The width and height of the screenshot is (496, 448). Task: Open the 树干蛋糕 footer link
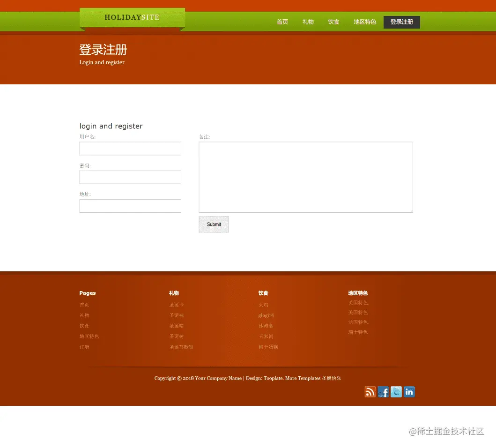268,347
